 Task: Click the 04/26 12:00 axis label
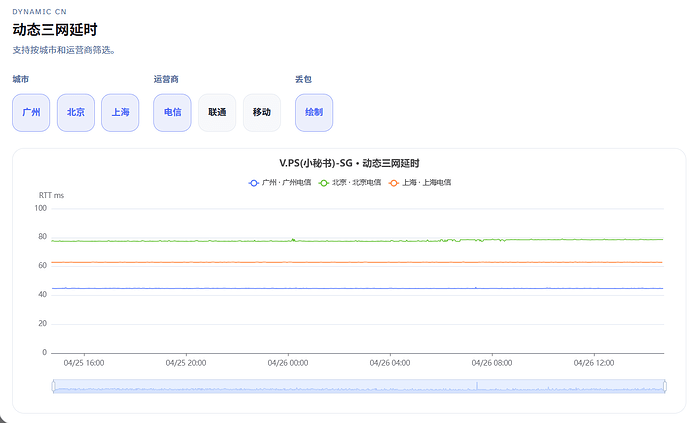[x=594, y=363]
